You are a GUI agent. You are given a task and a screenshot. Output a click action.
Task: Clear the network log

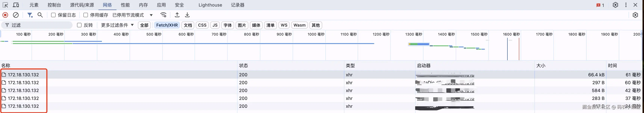tap(16, 15)
